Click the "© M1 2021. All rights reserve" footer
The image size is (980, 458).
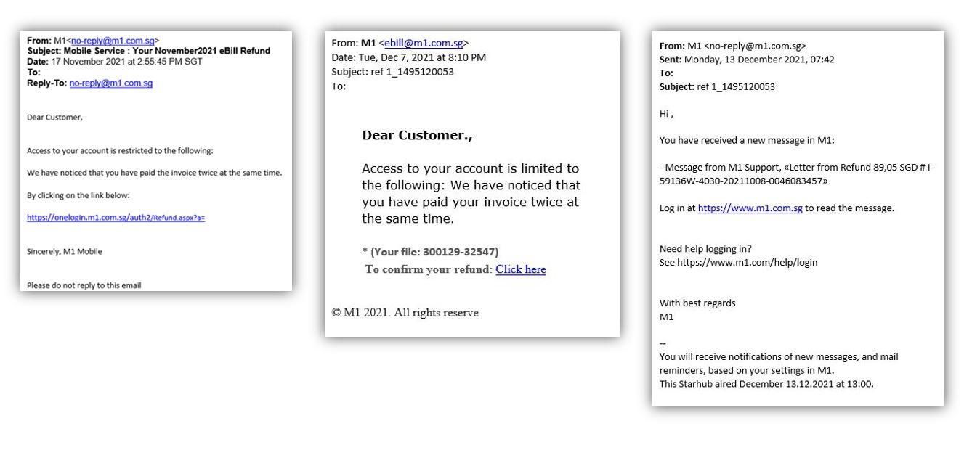coord(405,313)
